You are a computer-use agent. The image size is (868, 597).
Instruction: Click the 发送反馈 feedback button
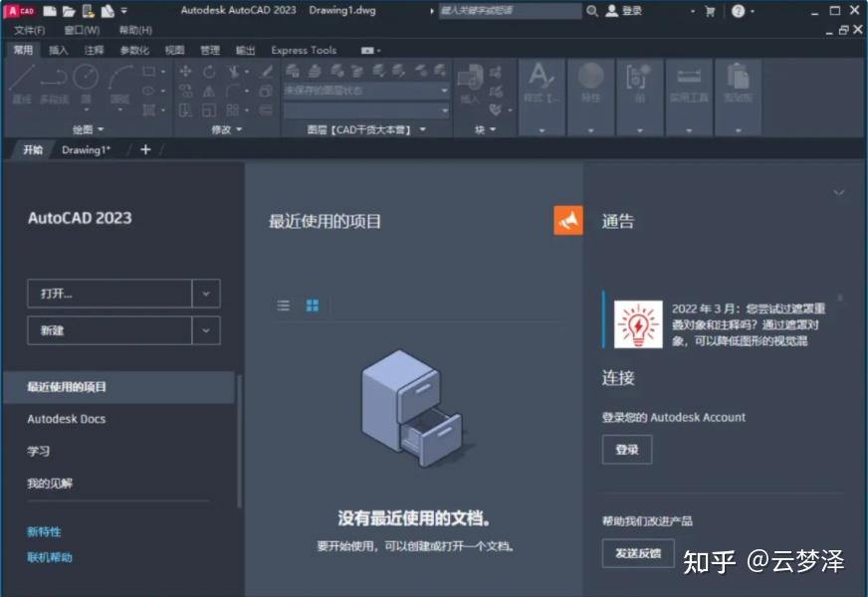[638, 553]
